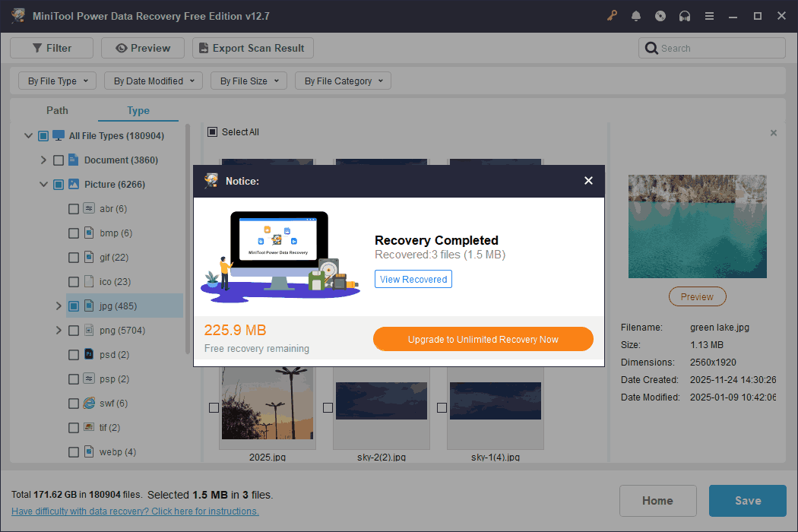This screenshot has width=798, height=532.
Task: Expand the jpg (485) tree node
Action: tap(59, 306)
